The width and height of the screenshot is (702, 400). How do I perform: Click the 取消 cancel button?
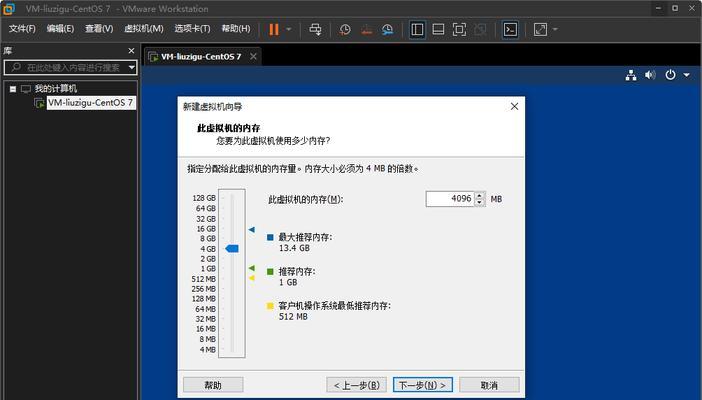pos(489,385)
